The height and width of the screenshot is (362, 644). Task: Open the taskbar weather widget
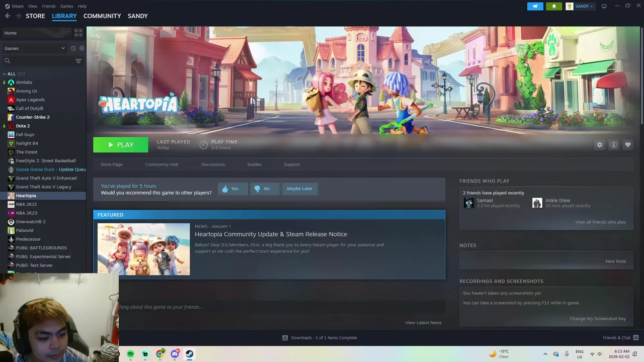click(x=499, y=354)
